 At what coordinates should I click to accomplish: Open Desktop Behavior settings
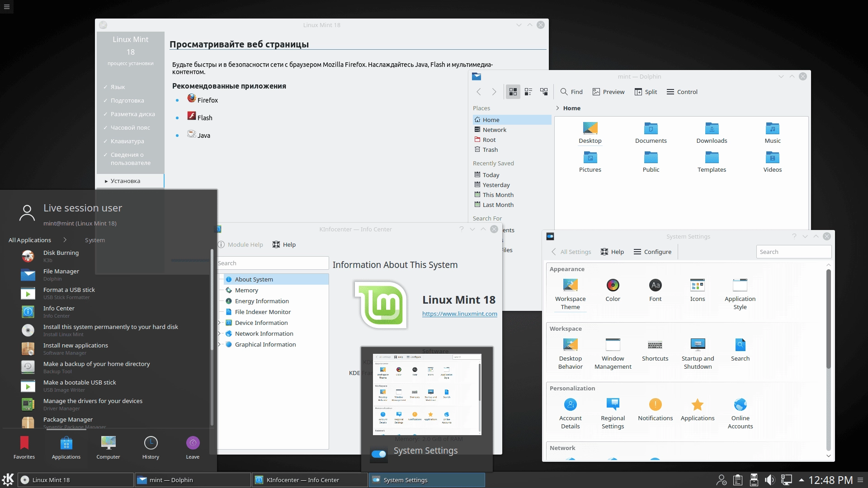point(570,354)
